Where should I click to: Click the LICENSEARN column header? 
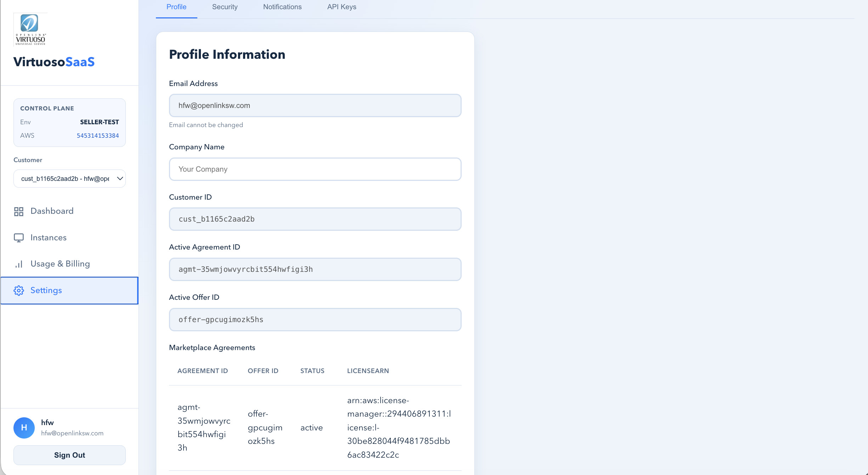pyautogui.click(x=368, y=371)
